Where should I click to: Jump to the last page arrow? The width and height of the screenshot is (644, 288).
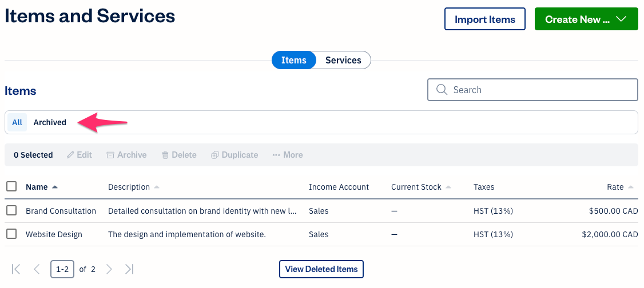pyautogui.click(x=129, y=269)
